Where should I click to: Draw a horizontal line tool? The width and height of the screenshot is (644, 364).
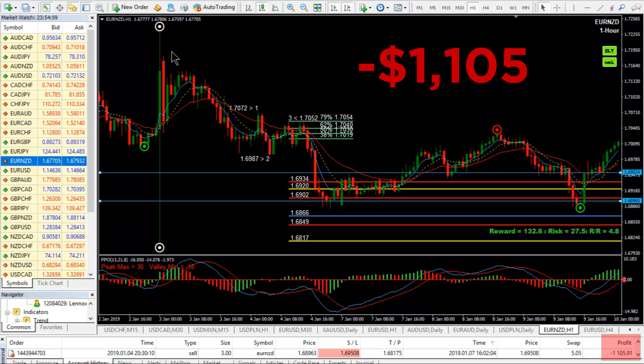[x=587, y=7]
